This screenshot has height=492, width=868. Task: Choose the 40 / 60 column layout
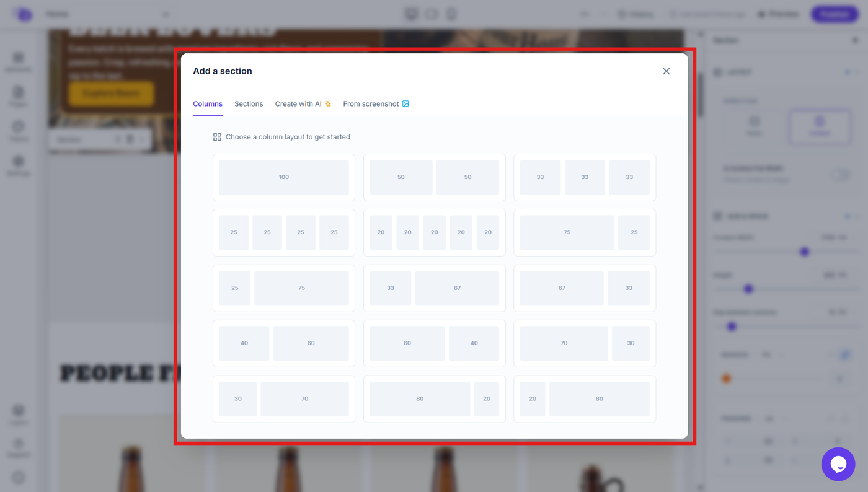click(x=284, y=343)
